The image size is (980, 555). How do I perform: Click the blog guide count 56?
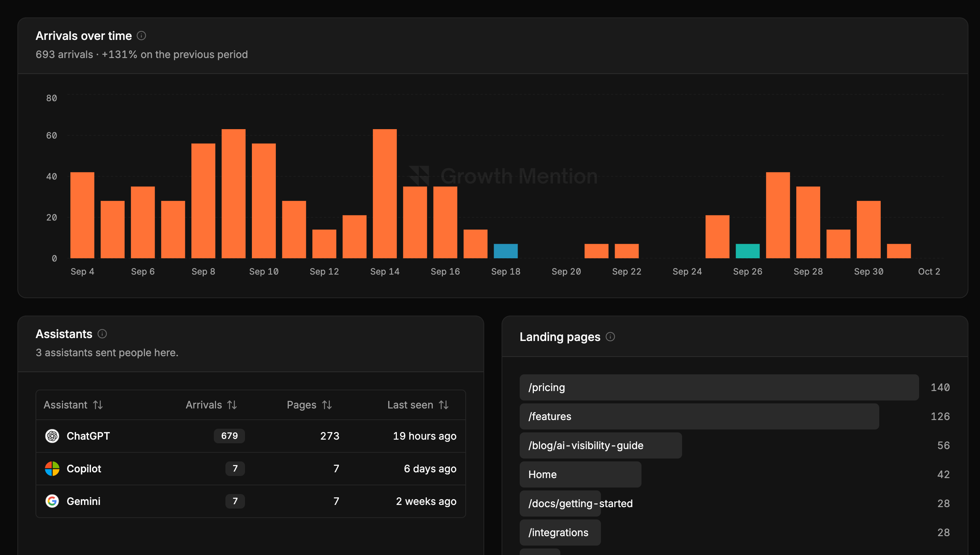click(943, 445)
